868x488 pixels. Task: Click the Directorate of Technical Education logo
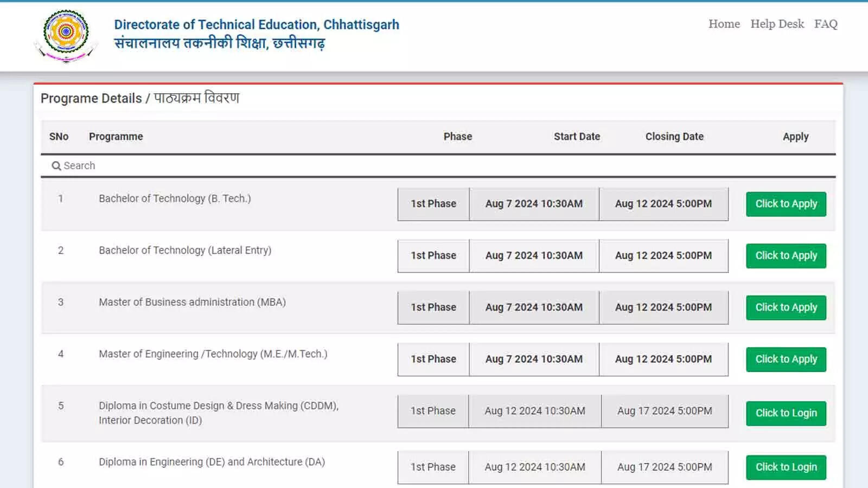66,35
